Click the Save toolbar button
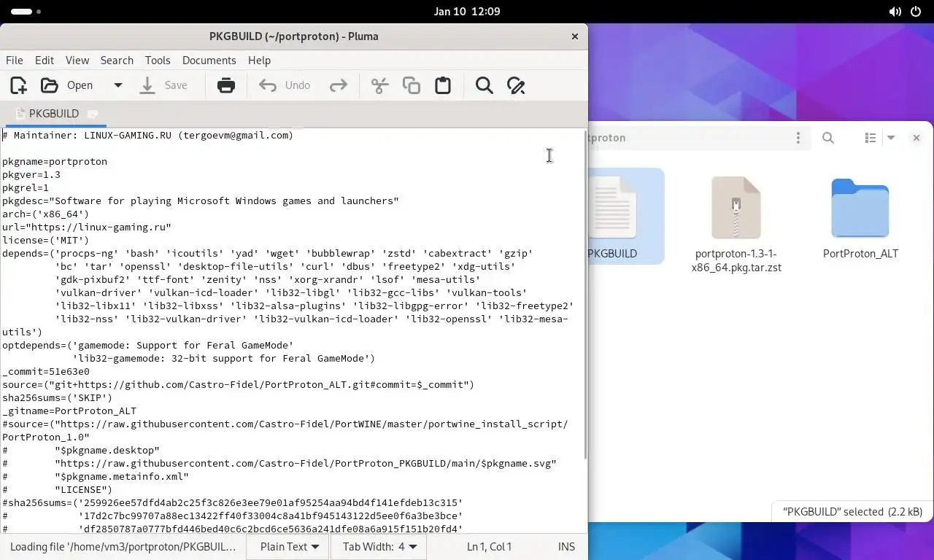 [x=164, y=85]
